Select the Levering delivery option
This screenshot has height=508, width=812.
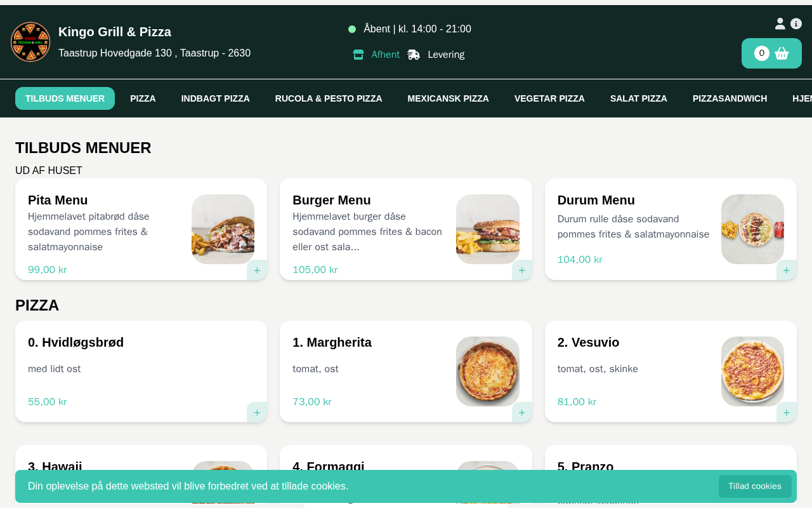point(436,55)
